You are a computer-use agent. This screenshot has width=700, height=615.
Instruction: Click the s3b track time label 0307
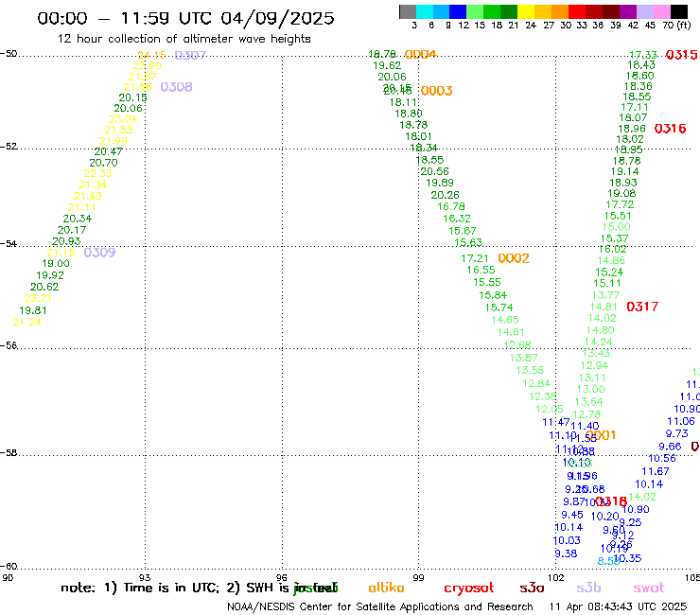tap(190, 56)
